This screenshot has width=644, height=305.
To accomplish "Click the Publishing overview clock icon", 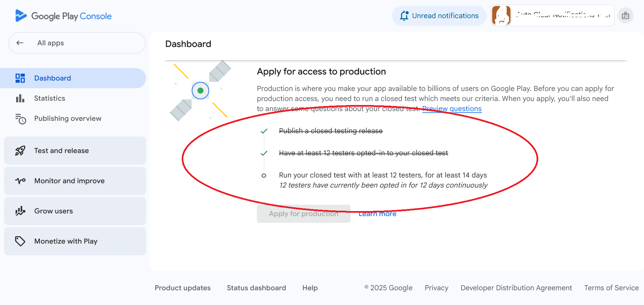I will coord(20,119).
